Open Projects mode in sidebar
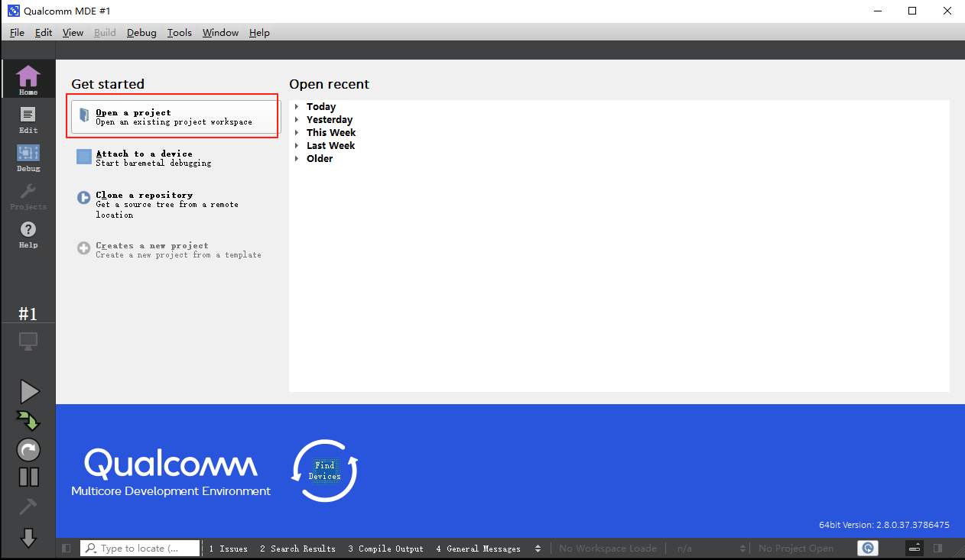Image resolution: width=965 pixels, height=560 pixels. pos(28,196)
